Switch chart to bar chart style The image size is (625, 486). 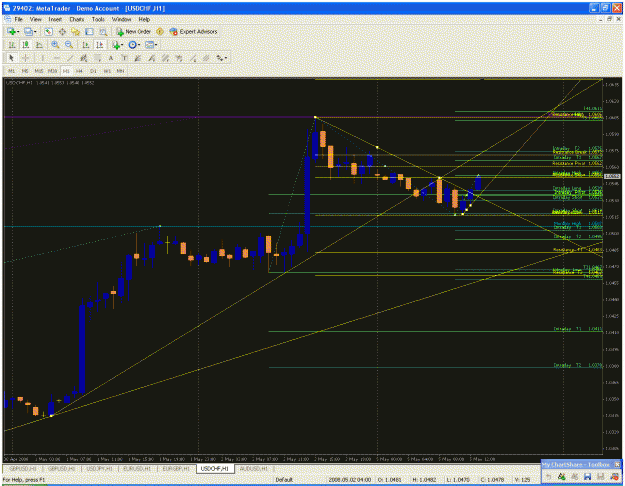12,45
